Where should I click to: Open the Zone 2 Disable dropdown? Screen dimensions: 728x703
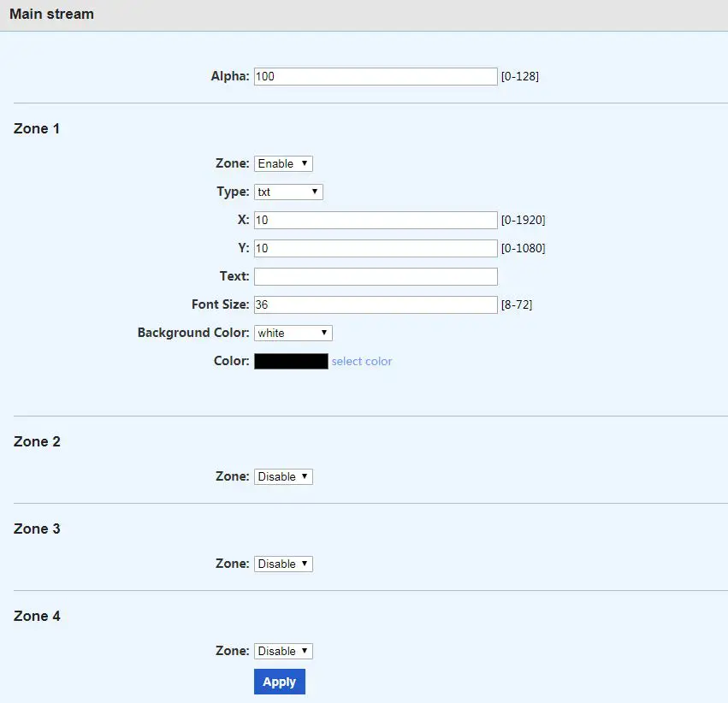[x=283, y=476]
